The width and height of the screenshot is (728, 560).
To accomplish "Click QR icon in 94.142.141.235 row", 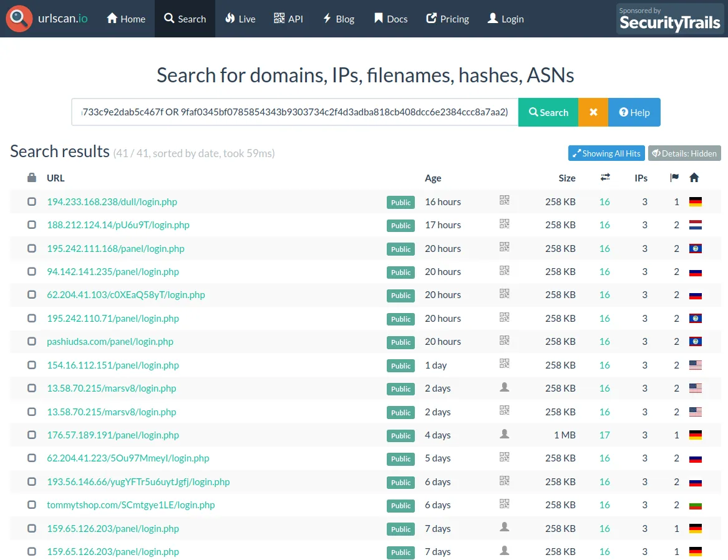I will pos(504,270).
